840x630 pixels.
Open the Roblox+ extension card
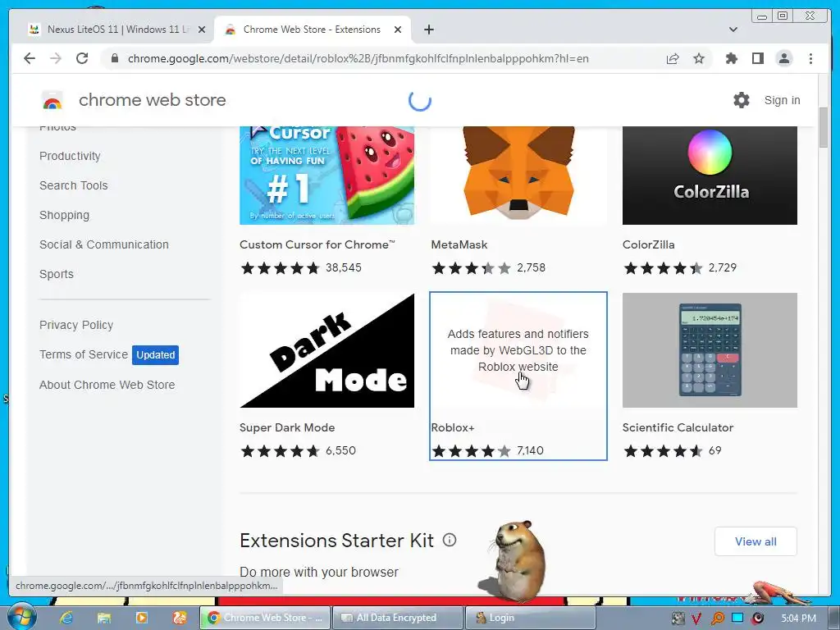518,376
